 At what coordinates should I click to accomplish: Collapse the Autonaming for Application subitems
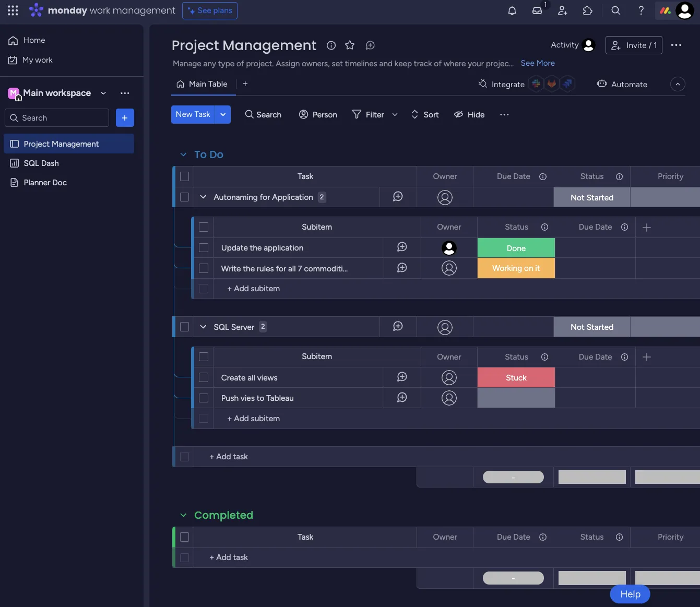coord(203,197)
